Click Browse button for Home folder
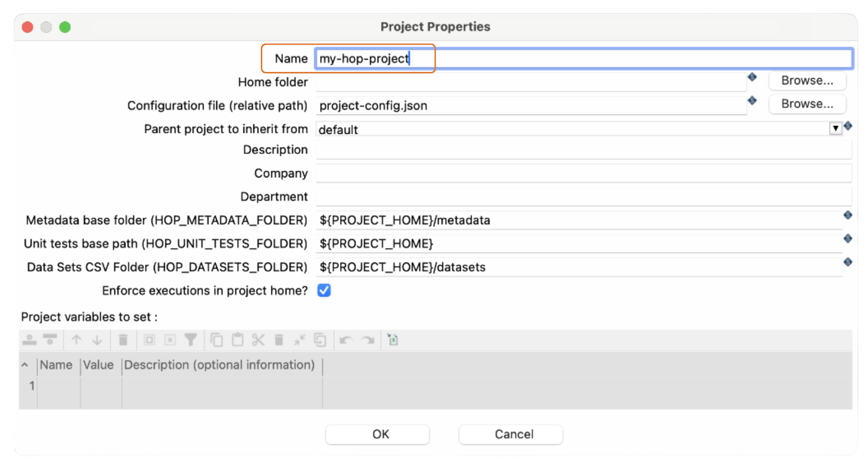Image resolution: width=868 pixels, height=463 pixels. 807,81
